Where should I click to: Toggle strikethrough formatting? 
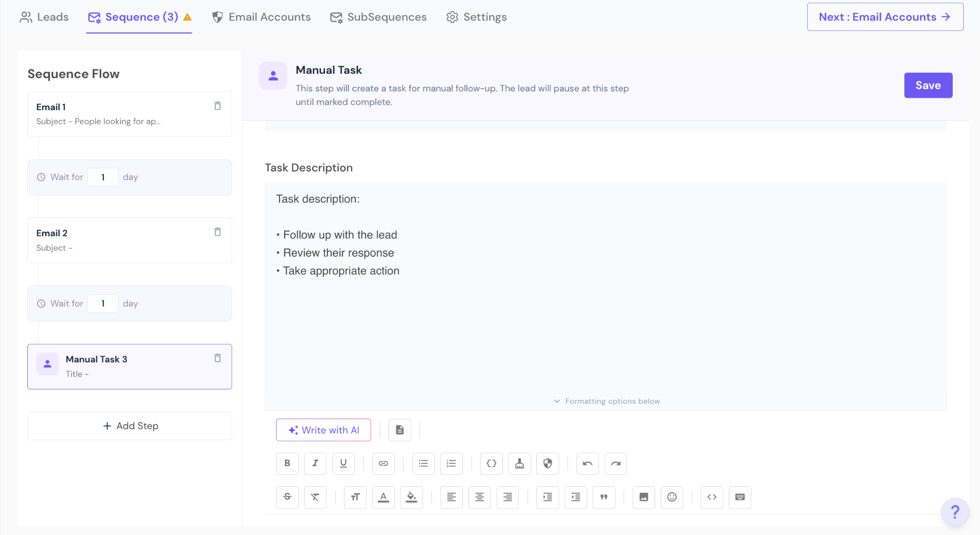tap(287, 497)
